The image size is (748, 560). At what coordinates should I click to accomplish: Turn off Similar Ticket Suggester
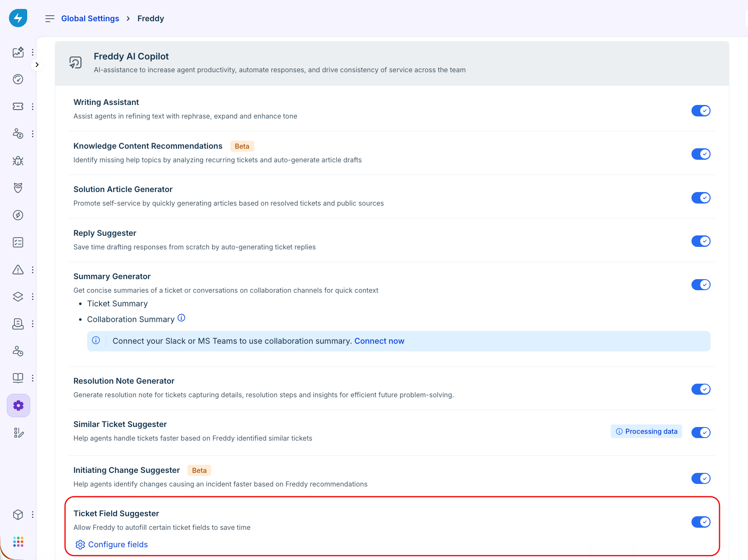pos(701,433)
